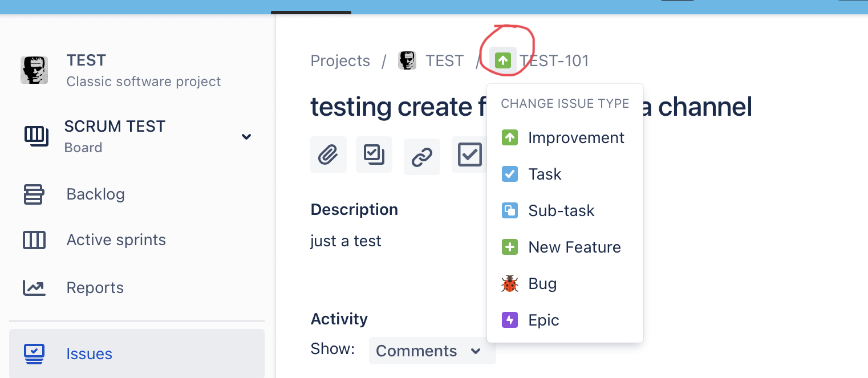Image resolution: width=868 pixels, height=378 pixels.
Task: Click the Active sprints board icon
Action: [34, 239]
